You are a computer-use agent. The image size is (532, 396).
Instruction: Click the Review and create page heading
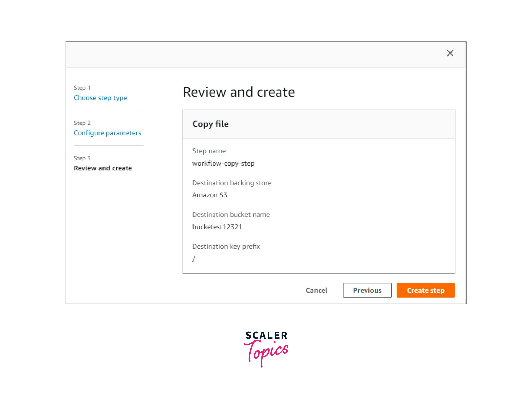coord(239,92)
